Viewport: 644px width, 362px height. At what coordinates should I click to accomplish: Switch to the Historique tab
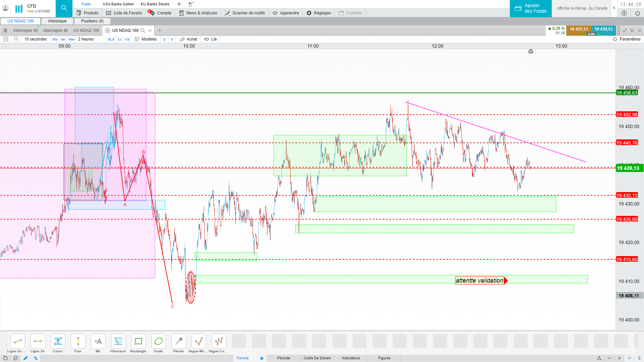57,21
